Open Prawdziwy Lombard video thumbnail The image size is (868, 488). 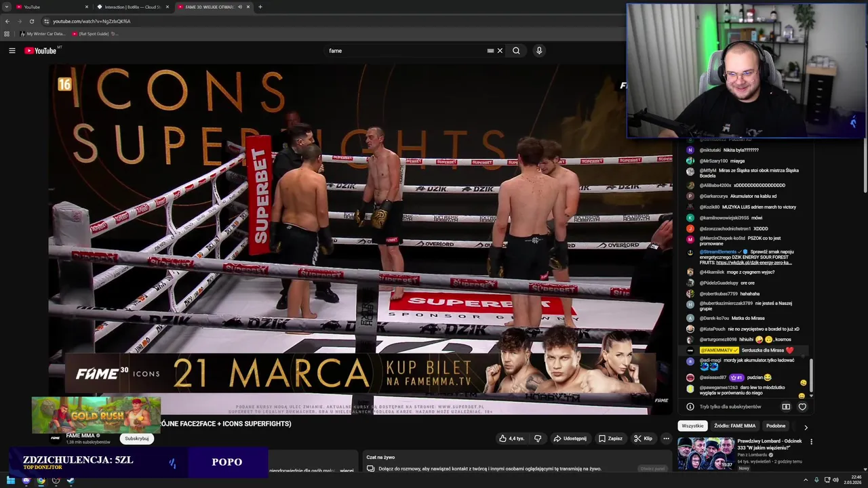click(x=705, y=453)
